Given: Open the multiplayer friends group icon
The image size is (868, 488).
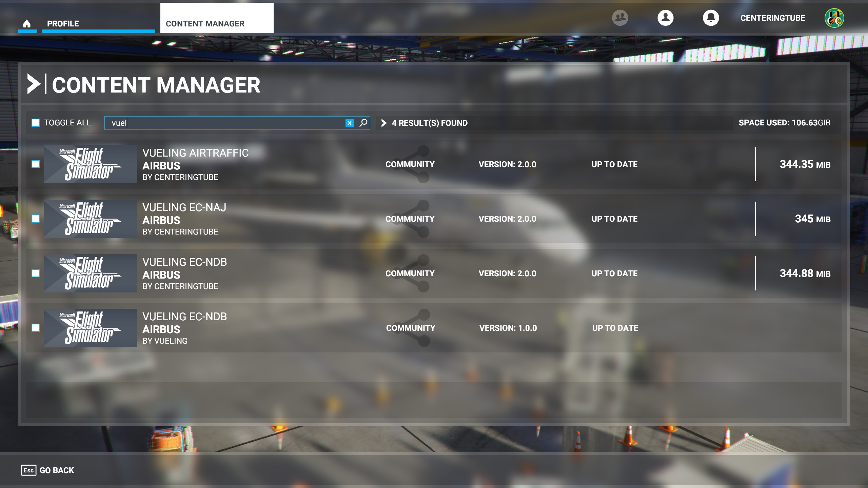Looking at the screenshot, I should point(620,18).
